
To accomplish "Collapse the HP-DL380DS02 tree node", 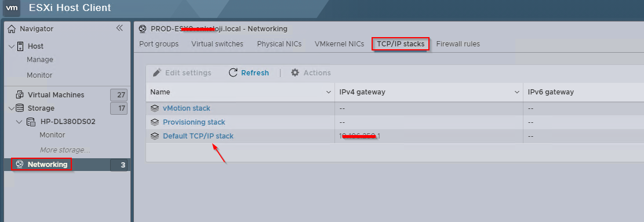I will click(x=19, y=122).
